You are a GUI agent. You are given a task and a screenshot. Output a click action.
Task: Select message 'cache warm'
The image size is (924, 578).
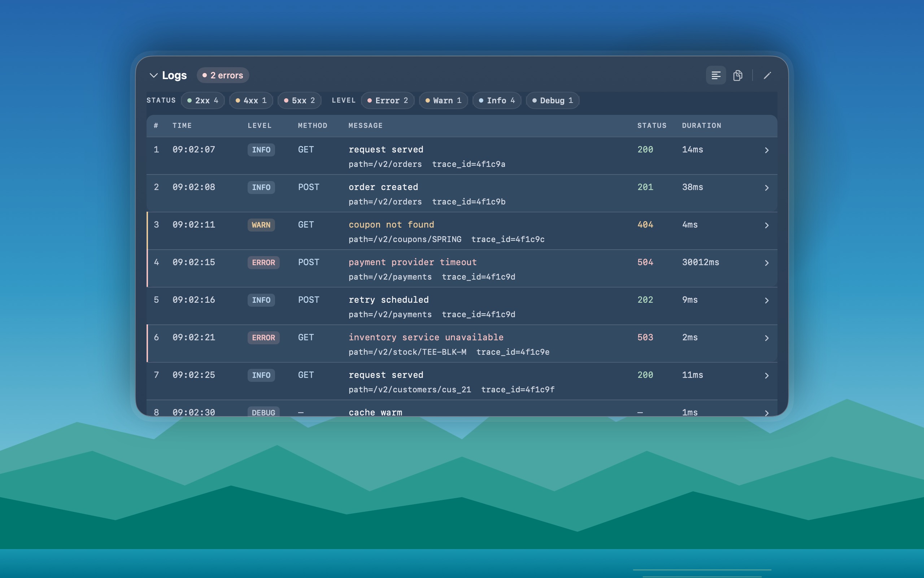(x=375, y=413)
